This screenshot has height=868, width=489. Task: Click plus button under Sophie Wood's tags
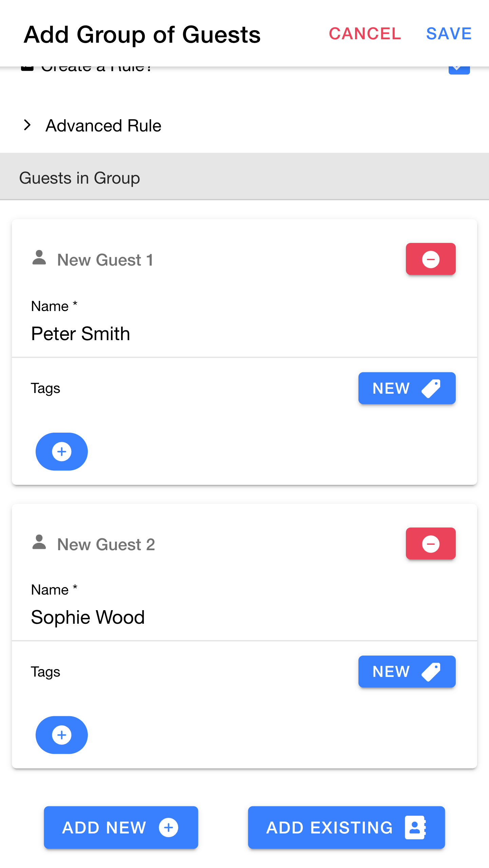(62, 735)
